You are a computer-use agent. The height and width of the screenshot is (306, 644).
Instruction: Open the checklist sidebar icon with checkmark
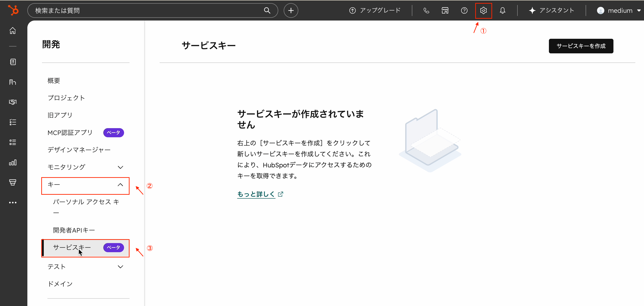[x=13, y=122]
